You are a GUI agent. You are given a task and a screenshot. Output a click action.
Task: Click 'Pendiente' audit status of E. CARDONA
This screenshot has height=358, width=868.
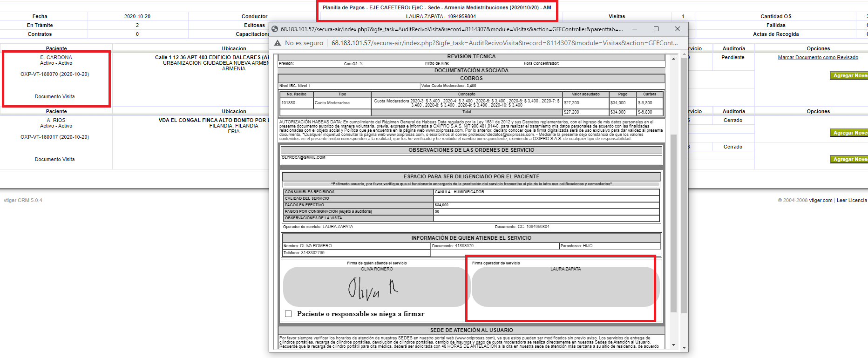coord(732,57)
